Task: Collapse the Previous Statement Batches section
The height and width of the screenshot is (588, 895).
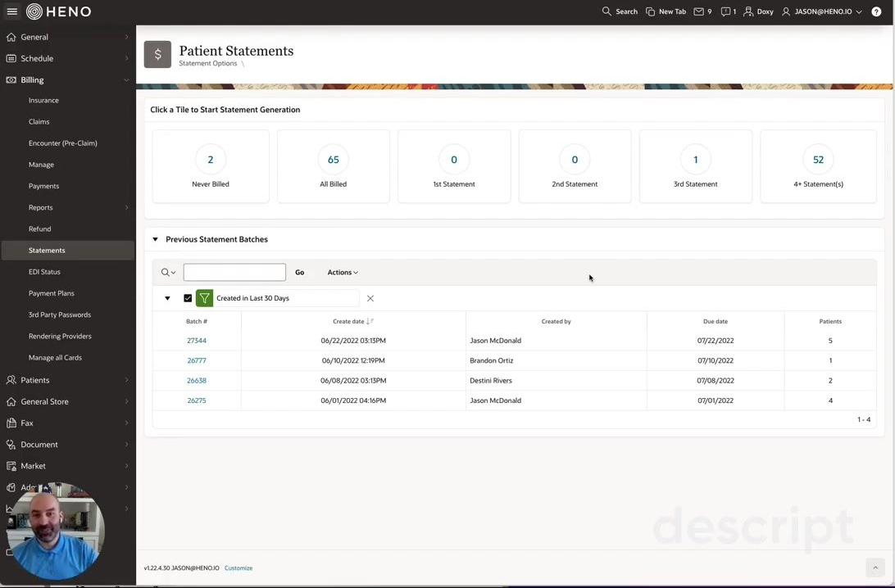Action: [x=155, y=239]
